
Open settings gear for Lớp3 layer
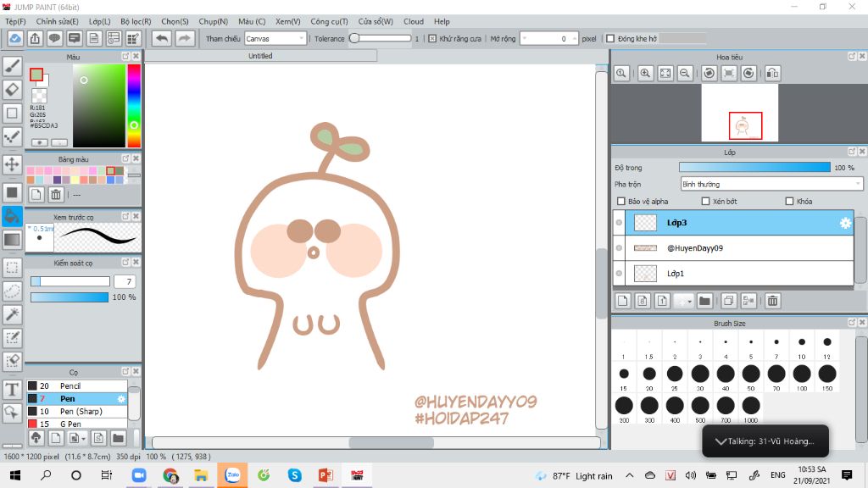click(x=845, y=223)
